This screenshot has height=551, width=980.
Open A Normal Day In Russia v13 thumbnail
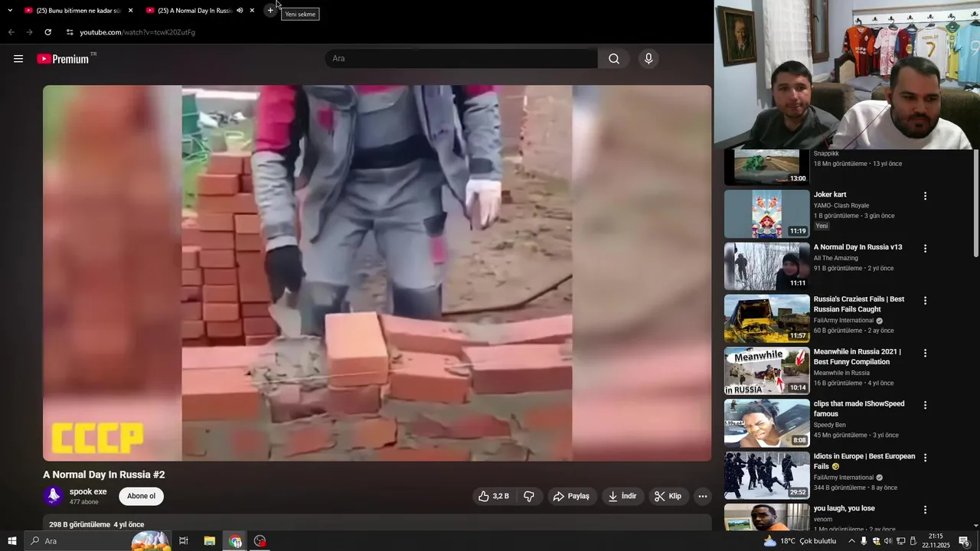(766, 266)
